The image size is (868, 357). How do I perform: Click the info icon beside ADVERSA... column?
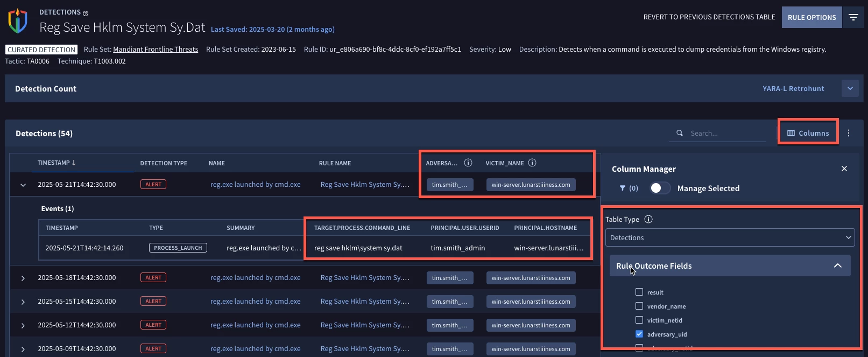pyautogui.click(x=468, y=163)
